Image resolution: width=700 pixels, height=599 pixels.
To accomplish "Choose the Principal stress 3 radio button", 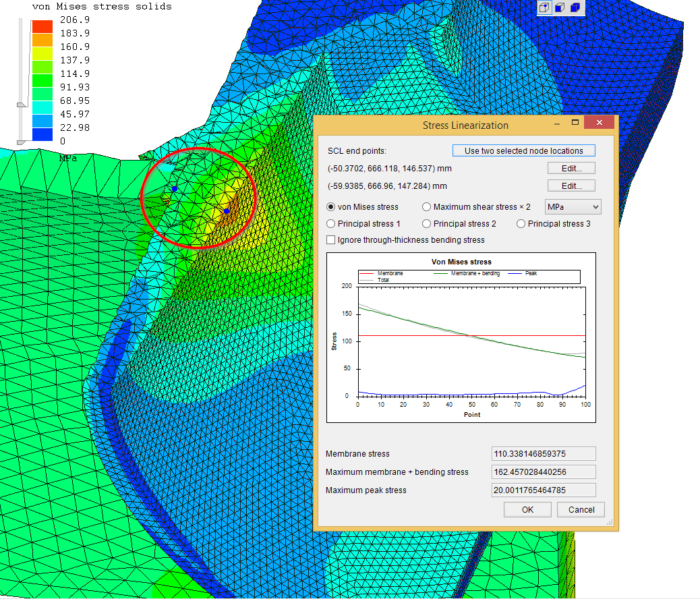I will click(521, 224).
